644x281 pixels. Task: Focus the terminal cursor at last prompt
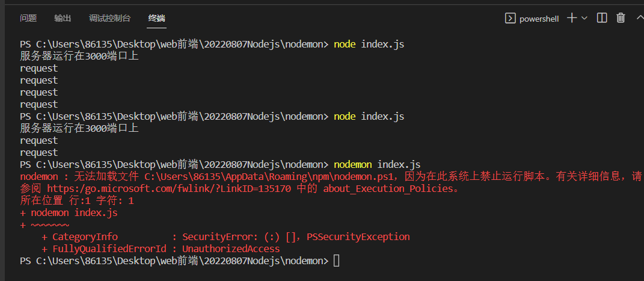336,261
